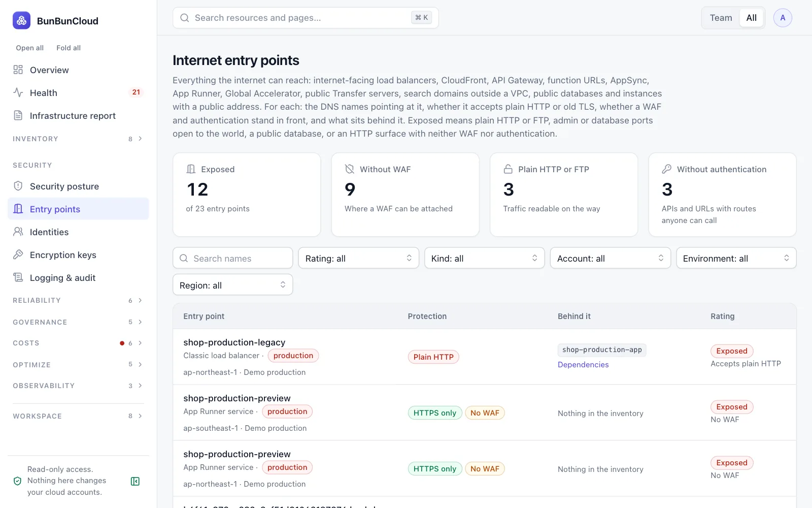Open Identities in the sidebar
The height and width of the screenshot is (508, 812).
[78, 232]
